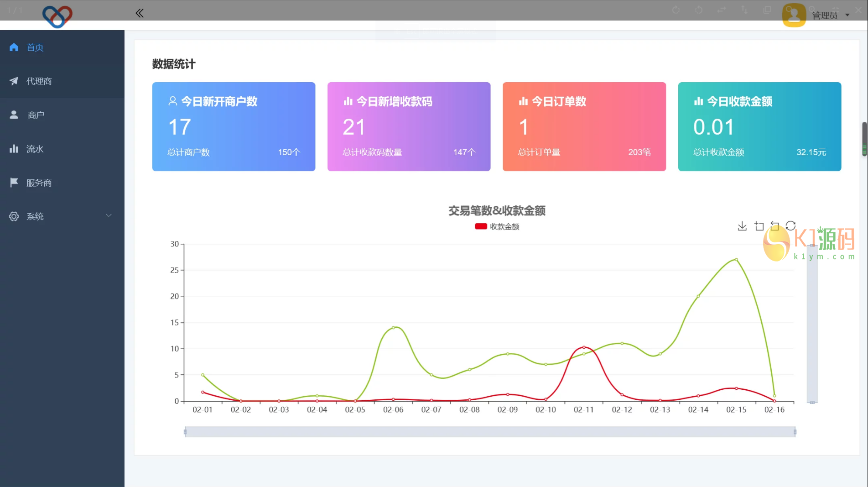Click the 30 y-axis label
This screenshot has width=868, height=487.
tap(175, 244)
